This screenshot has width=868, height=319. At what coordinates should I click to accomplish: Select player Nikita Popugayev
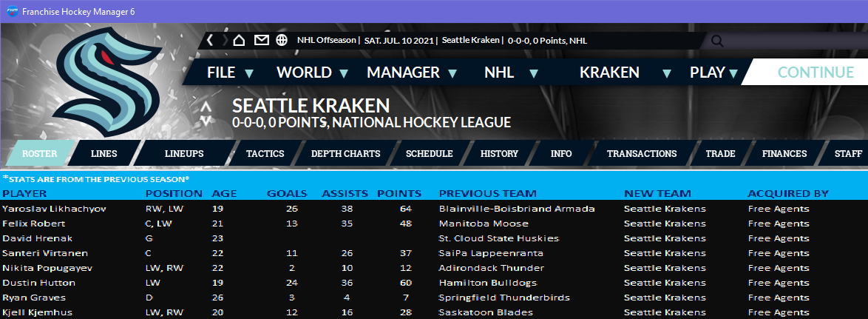[x=47, y=268]
